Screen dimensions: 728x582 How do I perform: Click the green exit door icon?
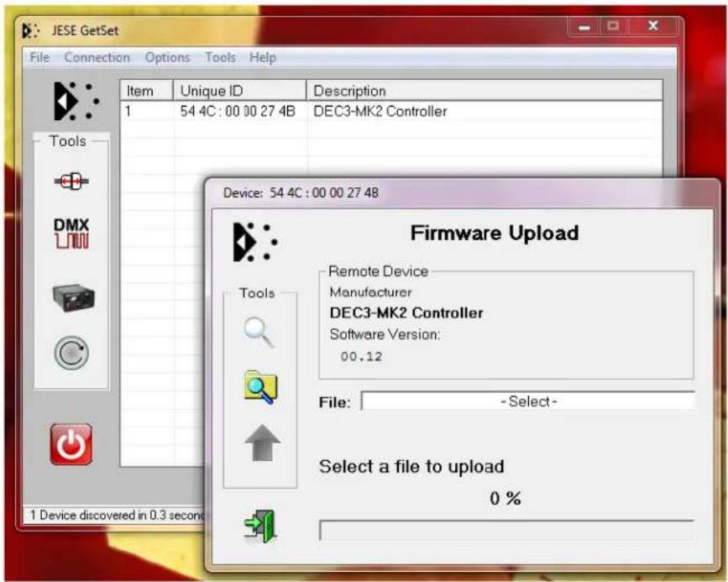click(260, 526)
